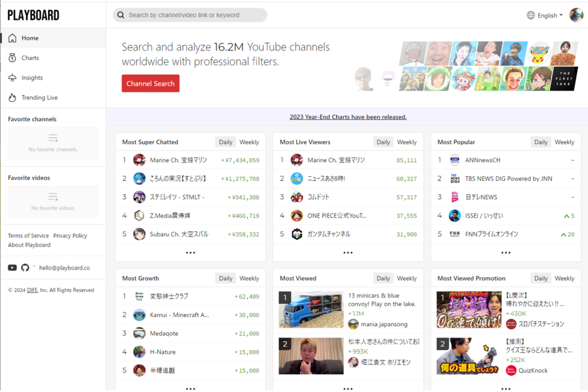Image resolution: width=588 pixels, height=392 pixels.
Task: Click the GitHub icon next to the email
Action: tap(25, 267)
